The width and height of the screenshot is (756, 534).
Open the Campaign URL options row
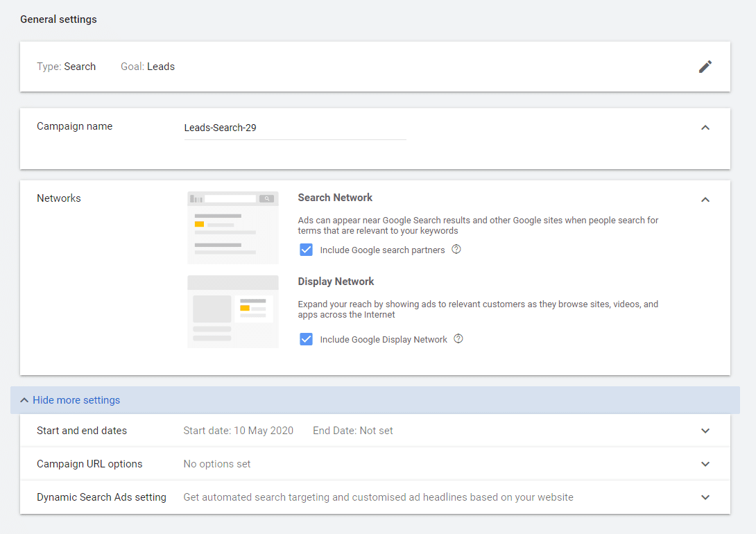89,464
